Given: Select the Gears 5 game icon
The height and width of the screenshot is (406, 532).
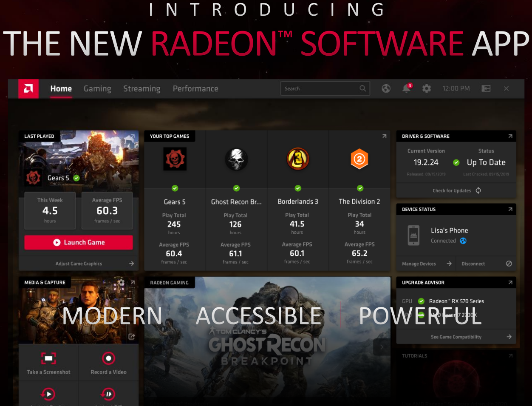Looking at the screenshot, I should click(x=175, y=159).
